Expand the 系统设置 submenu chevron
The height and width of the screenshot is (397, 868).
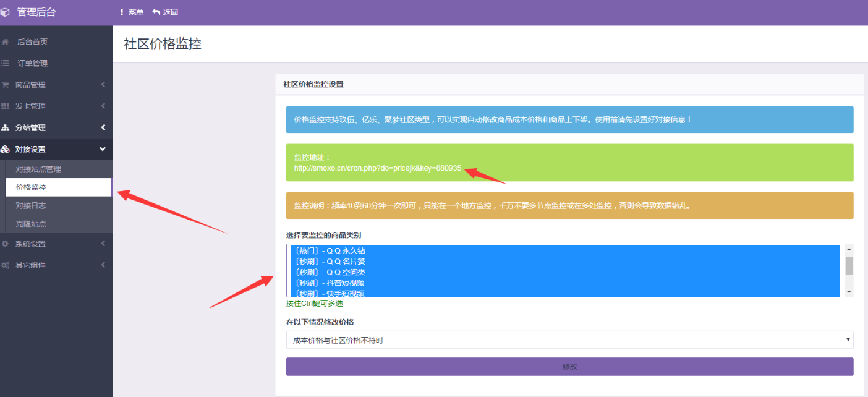(103, 244)
